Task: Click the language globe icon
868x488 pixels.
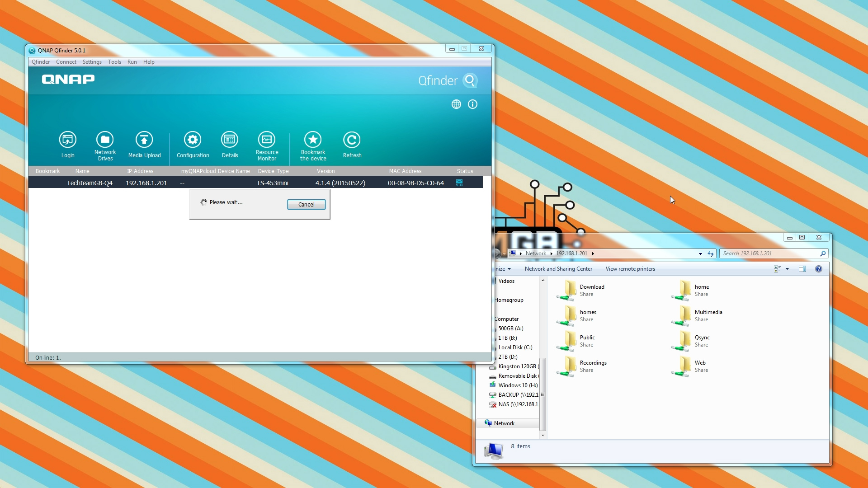Action: (x=456, y=104)
